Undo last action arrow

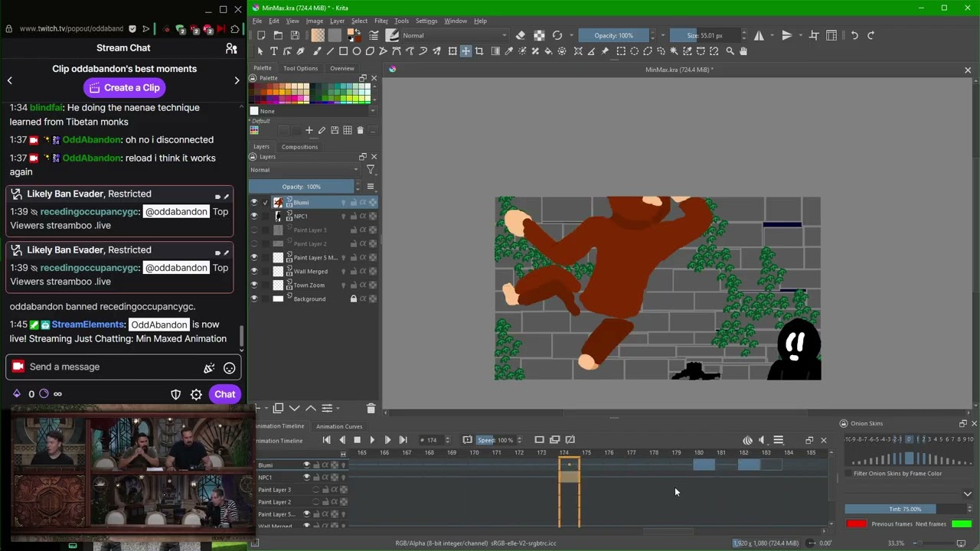point(854,35)
